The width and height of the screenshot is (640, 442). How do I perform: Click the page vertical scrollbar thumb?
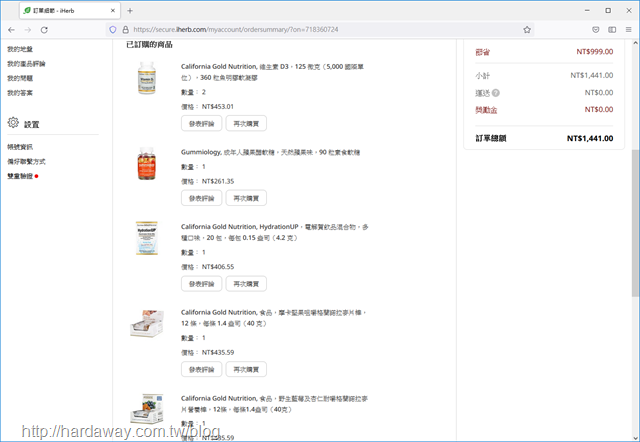(635, 223)
